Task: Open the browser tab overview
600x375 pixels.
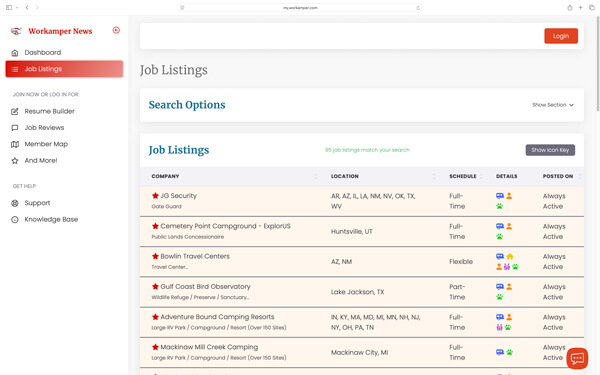Action: tap(592, 7)
